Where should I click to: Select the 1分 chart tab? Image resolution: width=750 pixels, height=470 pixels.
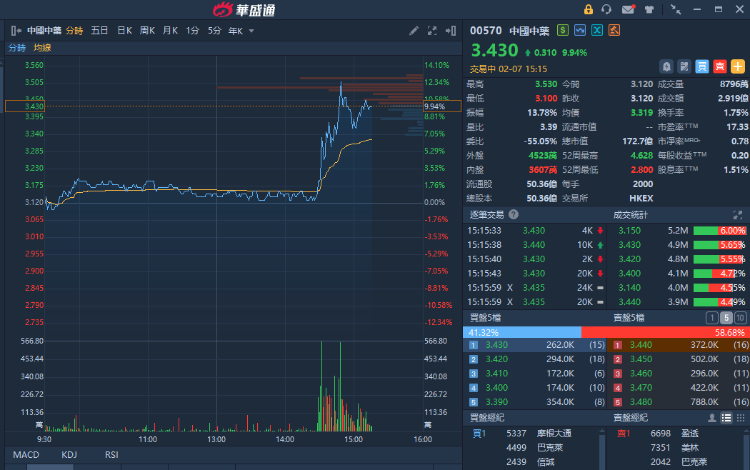(192, 31)
